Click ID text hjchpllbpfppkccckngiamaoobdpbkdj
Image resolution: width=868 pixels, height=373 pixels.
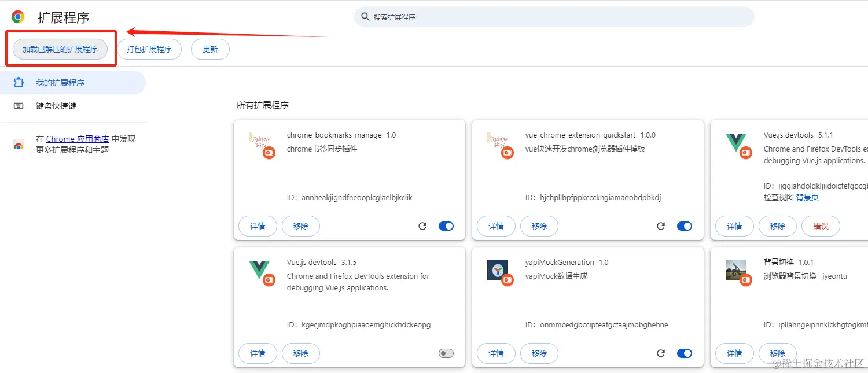600,198
